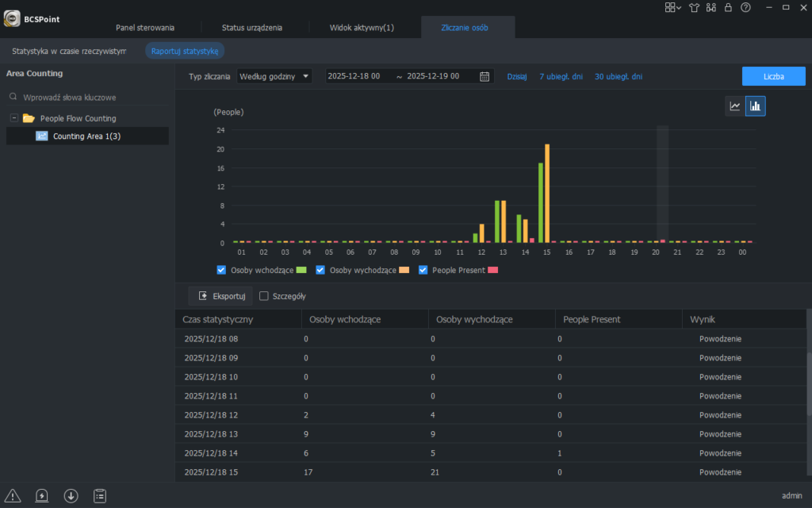
Task: Enable the Szczegóły checkbox
Action: 265,296
